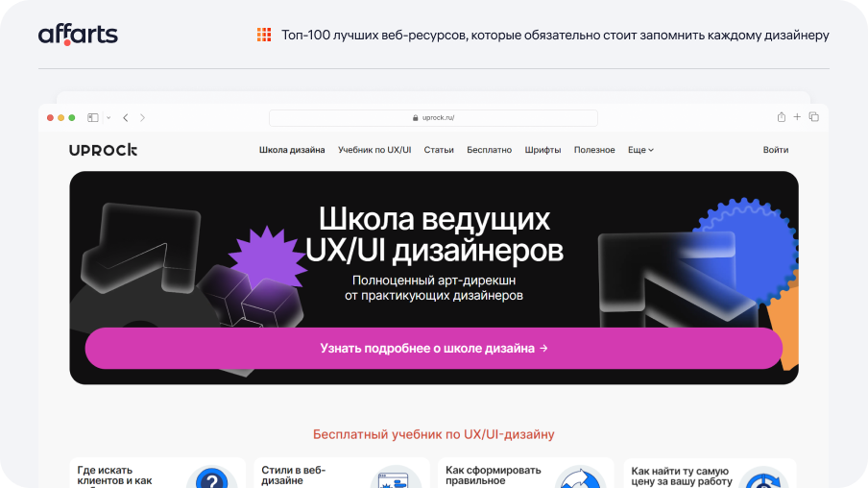Click the UPROCK logo
The image size is (868, 488).
pyautogui.click(x=103, y=150)
